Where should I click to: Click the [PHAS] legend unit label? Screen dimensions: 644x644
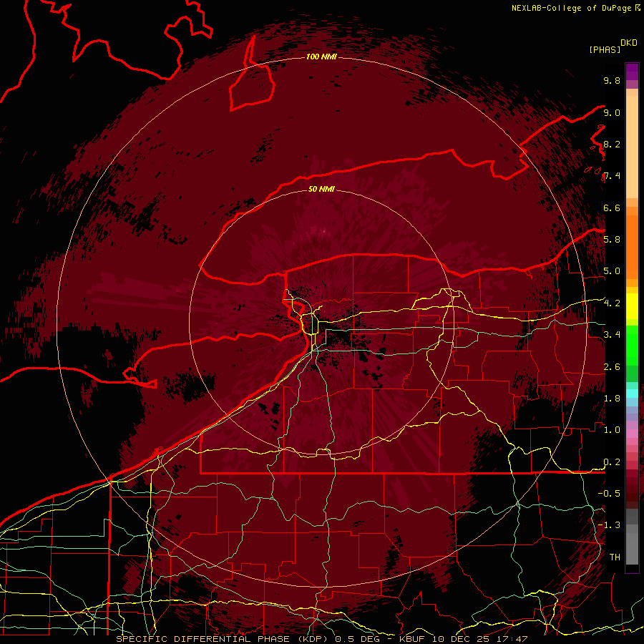pyautogui.click(x=604, y=49)
